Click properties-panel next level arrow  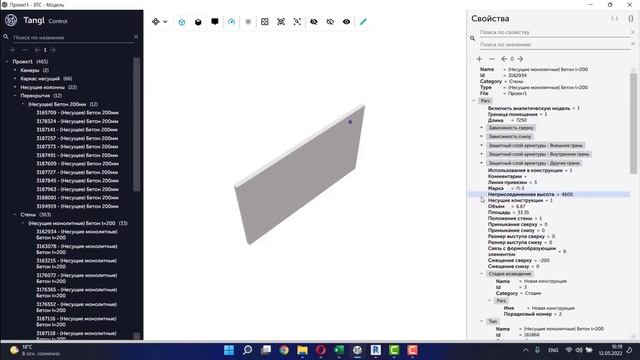coord(520,59)
